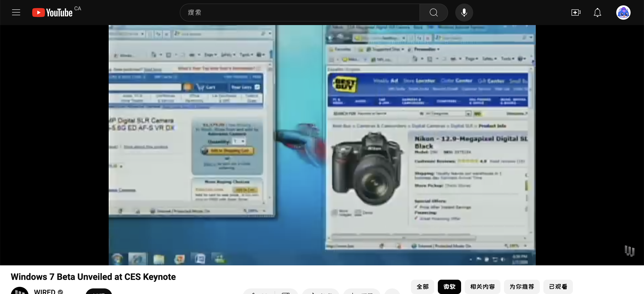Select the 为你推荐 chip

pyautogui.click(x=521, y=286)
